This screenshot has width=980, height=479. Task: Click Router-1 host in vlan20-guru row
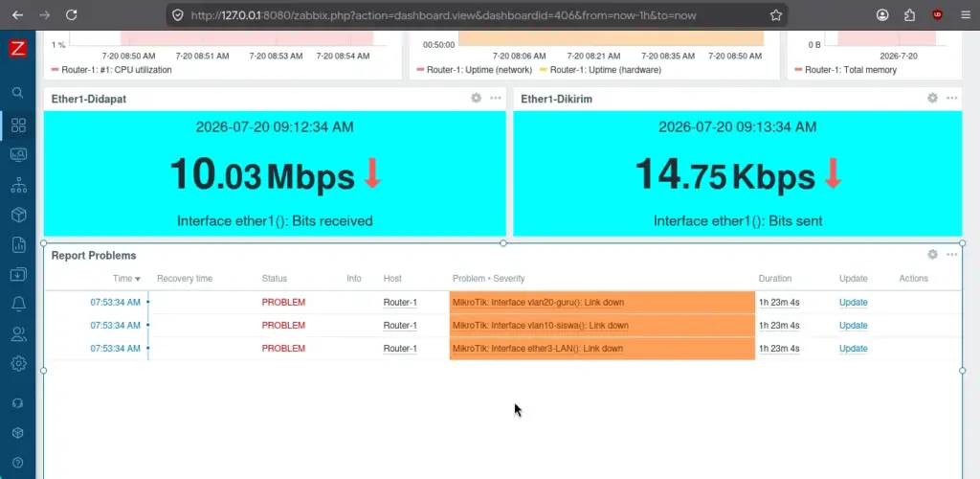pyautogui.click(x=400, y=302)
